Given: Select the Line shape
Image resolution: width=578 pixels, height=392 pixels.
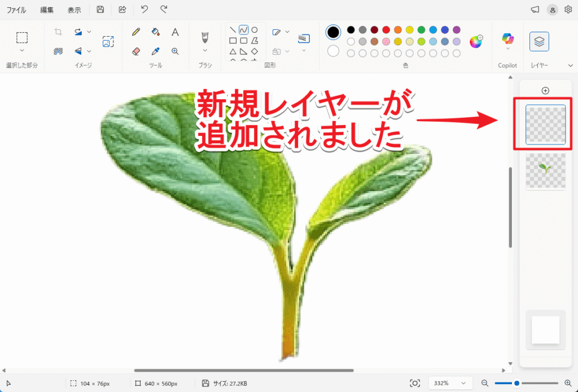Looking at the screenshot, I should click(x=233, y=30).
